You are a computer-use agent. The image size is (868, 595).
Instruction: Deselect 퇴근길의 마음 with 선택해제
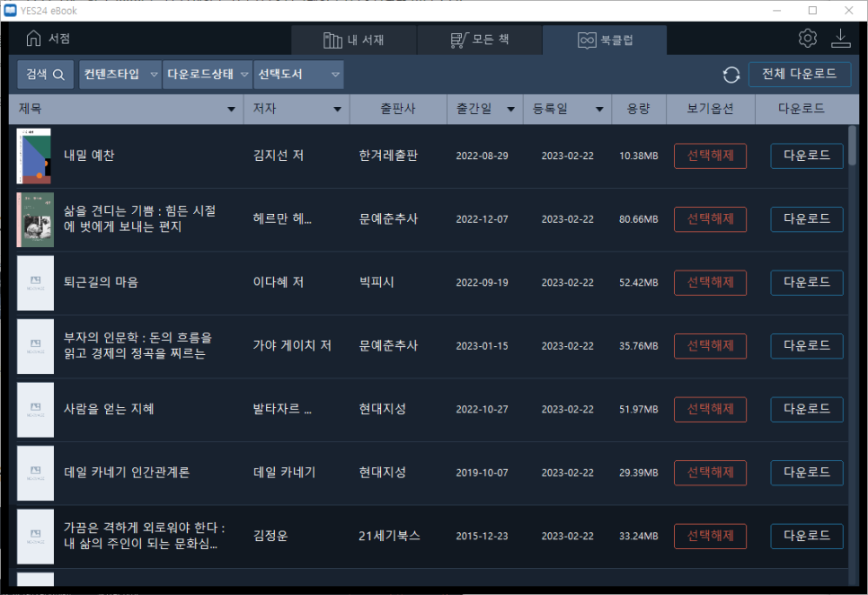[x=710, y=283]
